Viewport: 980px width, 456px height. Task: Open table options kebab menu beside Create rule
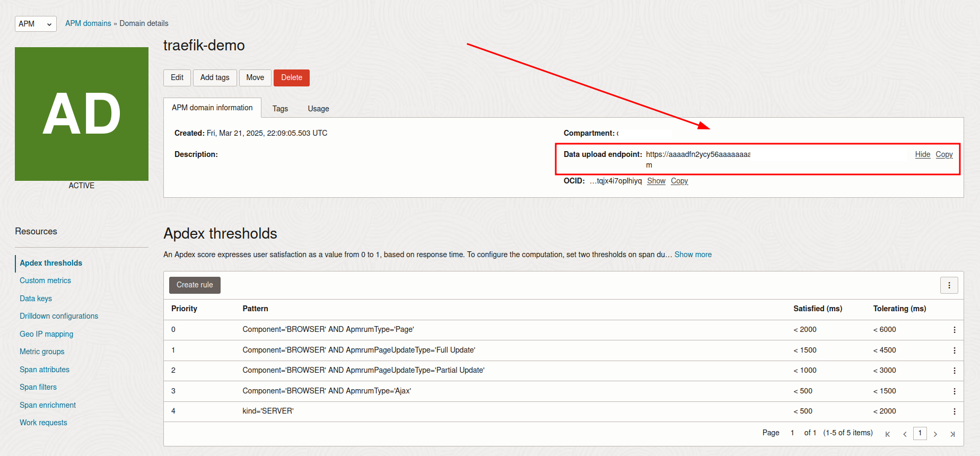pyautogui.click(x=949, y=285)
